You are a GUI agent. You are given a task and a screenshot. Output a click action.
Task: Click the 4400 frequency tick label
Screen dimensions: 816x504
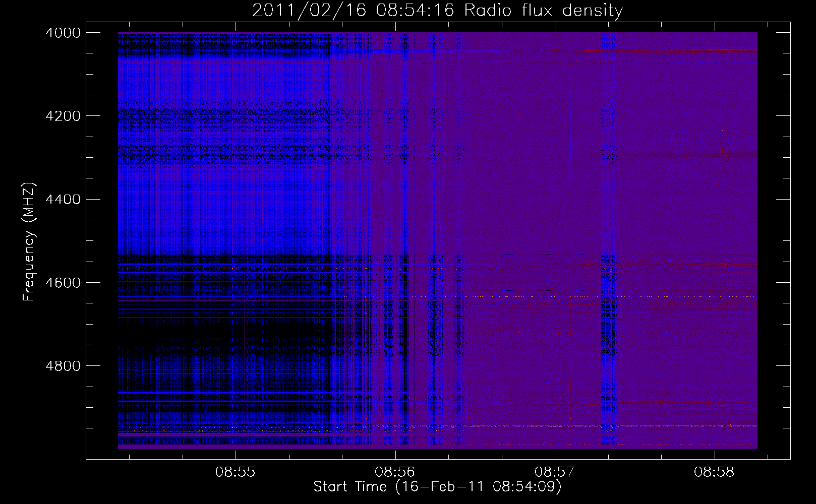[x=63, y=199]
